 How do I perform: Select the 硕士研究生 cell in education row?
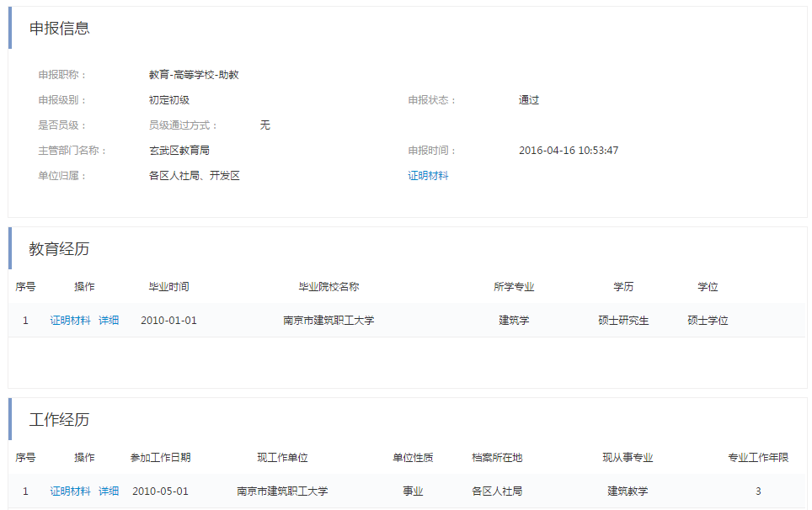point(623,321)
